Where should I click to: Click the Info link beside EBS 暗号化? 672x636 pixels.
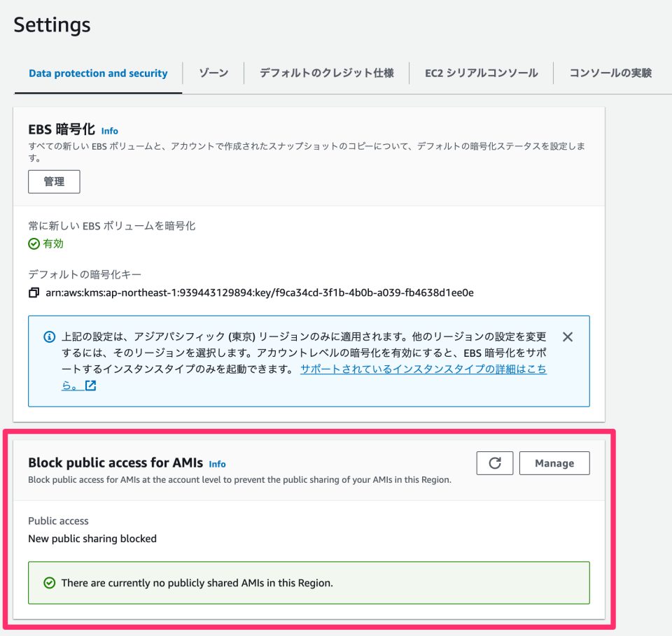pyautogui.click(x=110, y=130)
